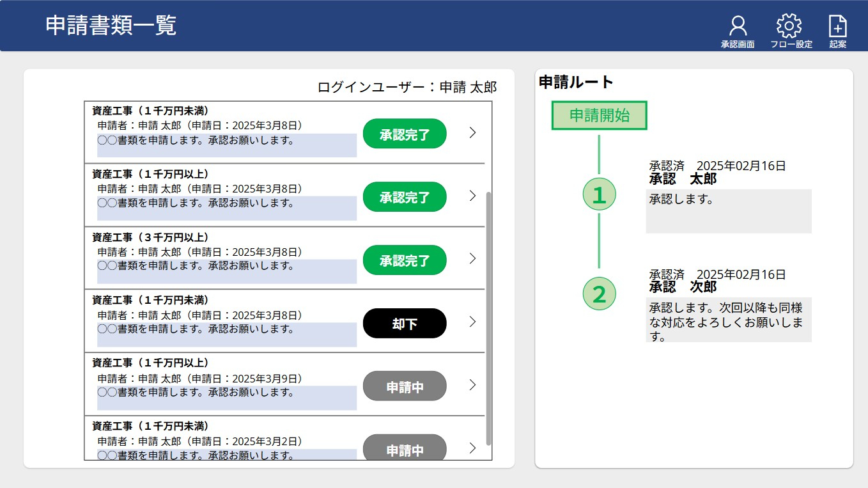Click 申請書類一覧 header title
868x488 pixels.
pos(111,25)
